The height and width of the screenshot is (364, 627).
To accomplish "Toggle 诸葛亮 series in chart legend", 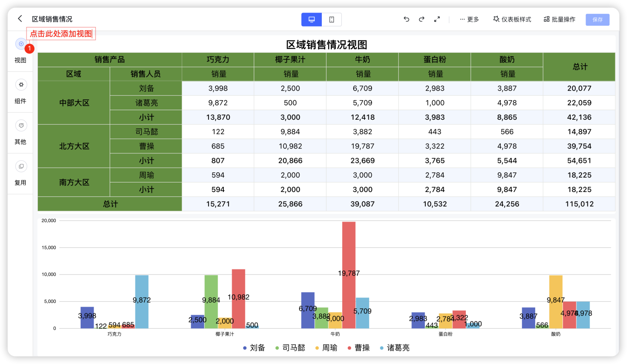I will click(394, 348).
